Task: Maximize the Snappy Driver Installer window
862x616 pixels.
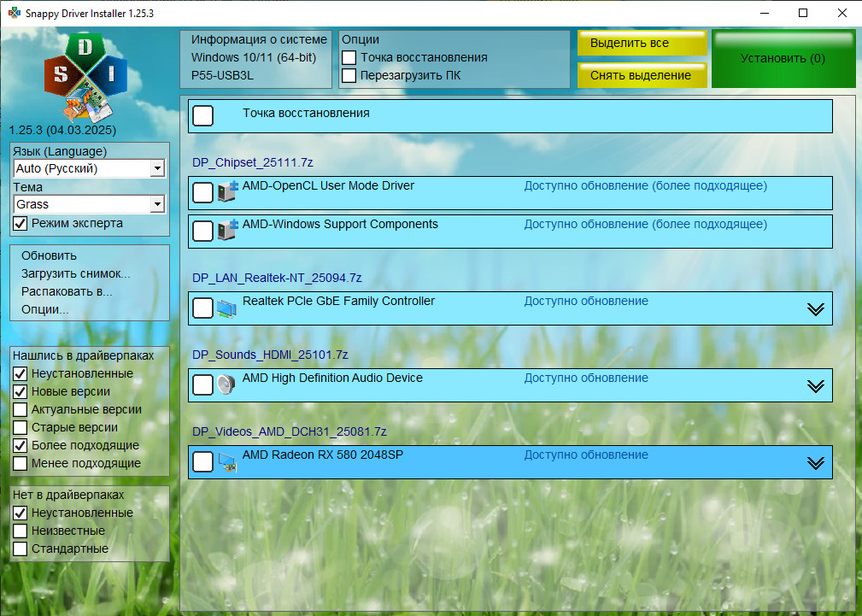Action: coord(803,13)
